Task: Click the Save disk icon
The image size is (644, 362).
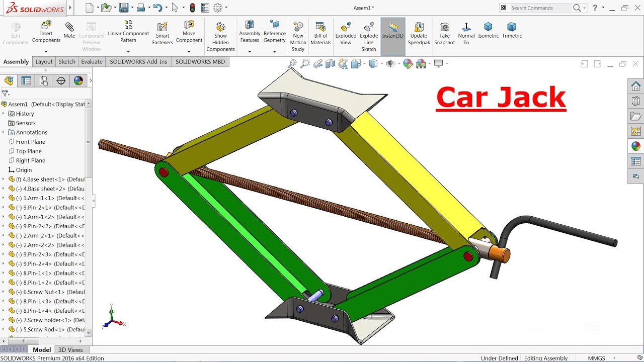Action: [x=123, y=8]
